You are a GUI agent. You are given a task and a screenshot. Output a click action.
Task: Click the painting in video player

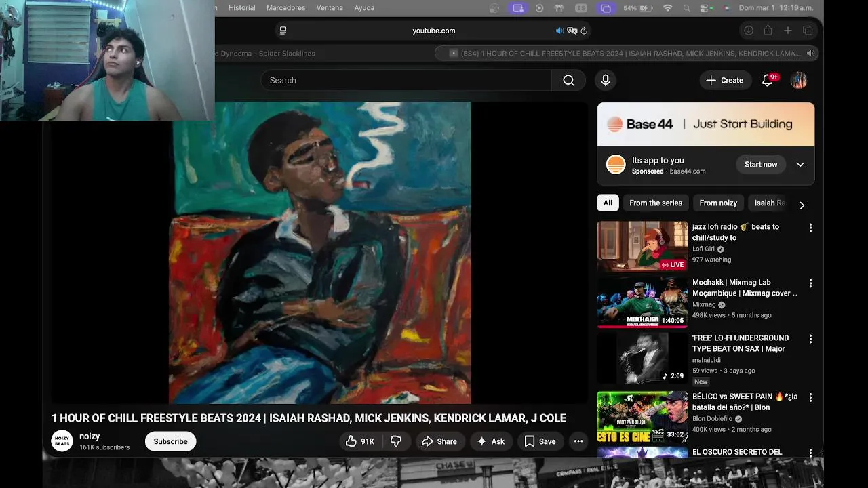(319, 253)
